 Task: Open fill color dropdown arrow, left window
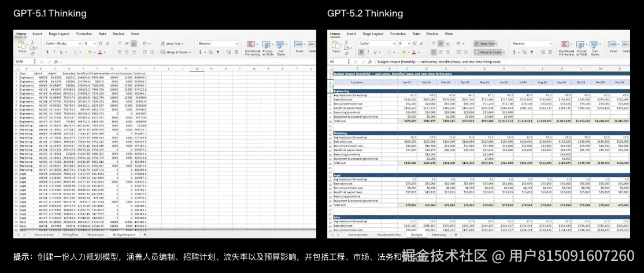94,53
